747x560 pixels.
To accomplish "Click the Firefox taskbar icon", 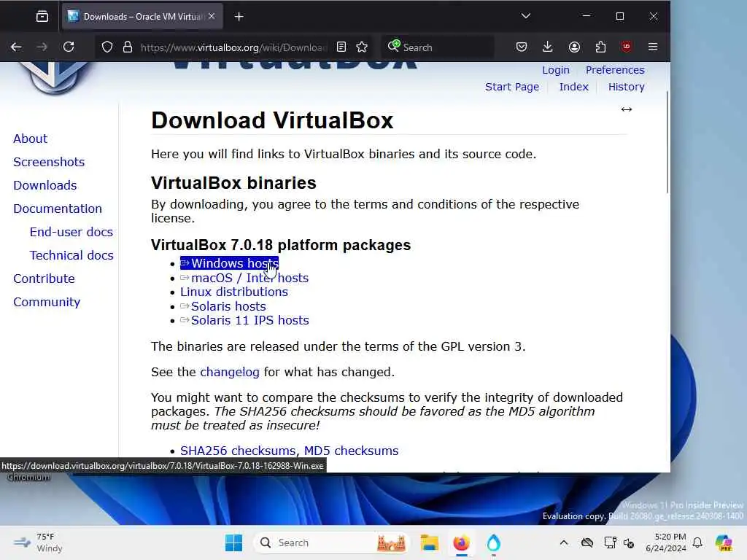I will coord(461,542).
